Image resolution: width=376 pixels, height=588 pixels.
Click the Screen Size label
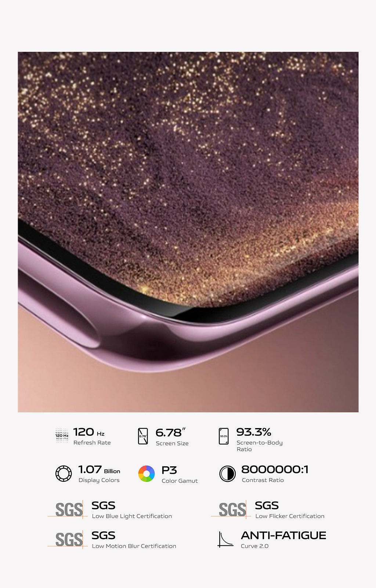(x=172, y=444)
